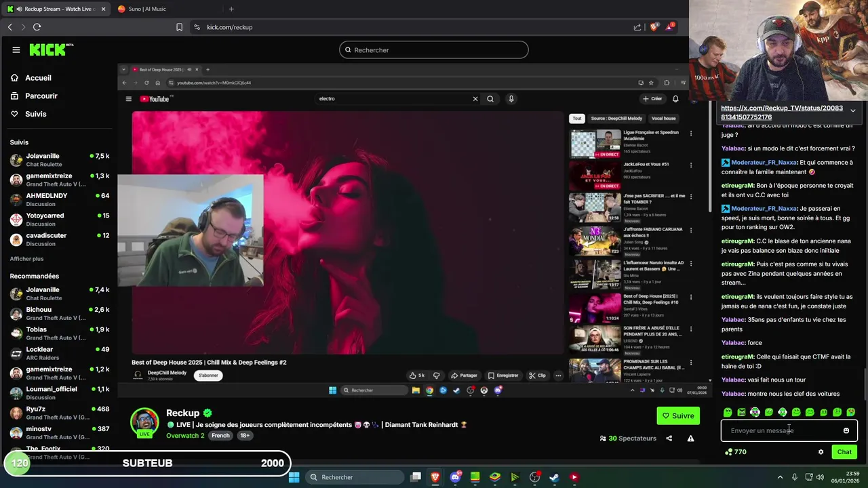Reload the browser page
Viewport: 868px width, 488px height.
37,27
